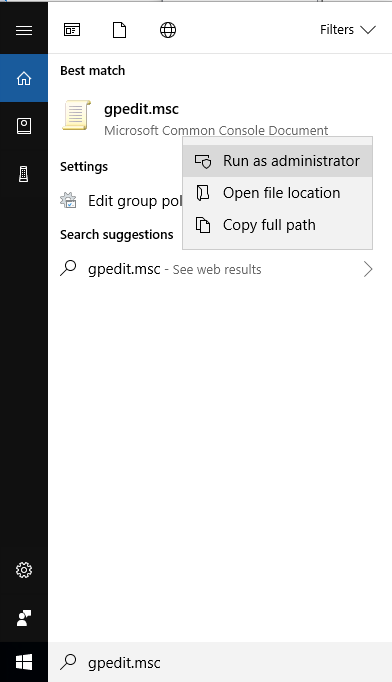
Task: Click the gpedit.msc scroll document icon
Action: pos(77,115)
